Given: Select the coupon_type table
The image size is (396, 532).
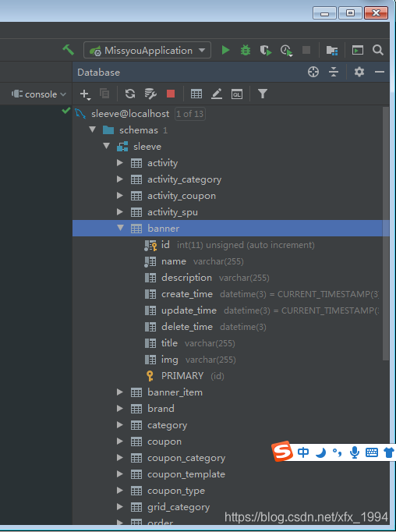Looking at the screenshot, I should click(x=176, y=491).
